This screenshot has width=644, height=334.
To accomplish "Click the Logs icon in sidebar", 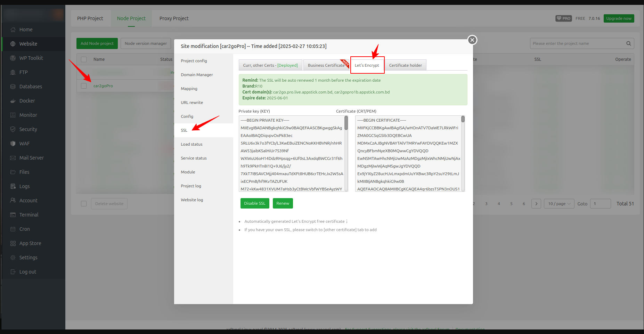I will pos(13,186).
